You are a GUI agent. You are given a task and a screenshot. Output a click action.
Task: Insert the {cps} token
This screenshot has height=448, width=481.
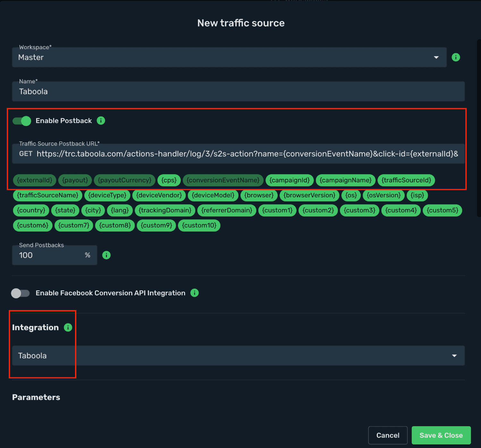coord(169,180)
